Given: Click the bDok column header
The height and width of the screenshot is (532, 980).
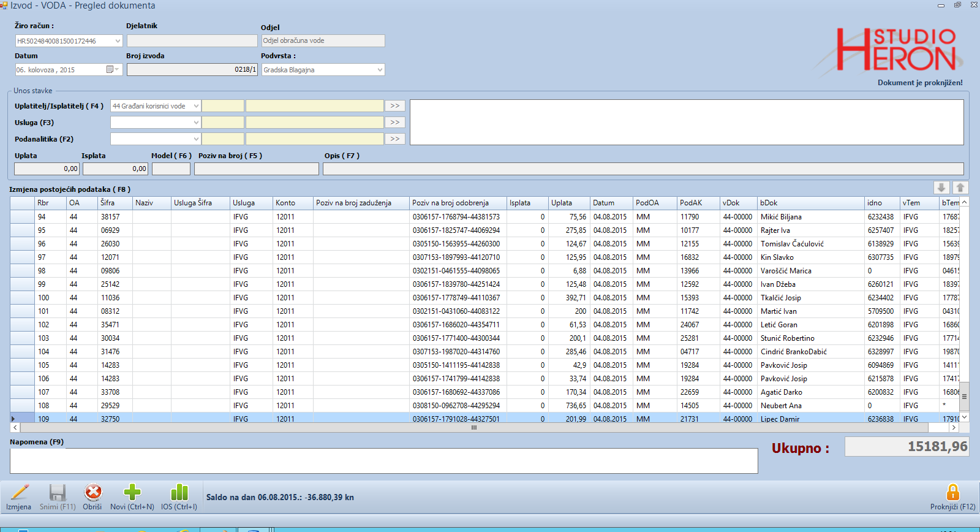Looking at the screenshot, I should 811,203.
